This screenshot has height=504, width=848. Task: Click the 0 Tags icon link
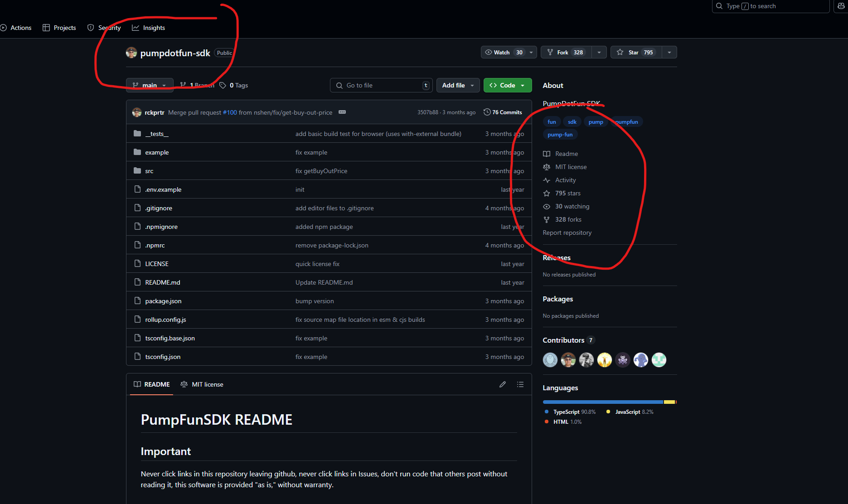click(233, 85)
